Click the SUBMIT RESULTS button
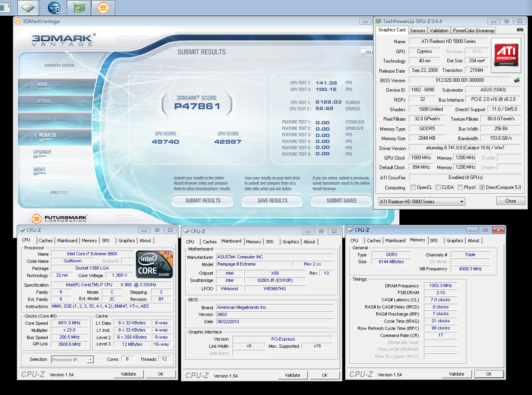532x395 pixels. (x=203, y=201)
